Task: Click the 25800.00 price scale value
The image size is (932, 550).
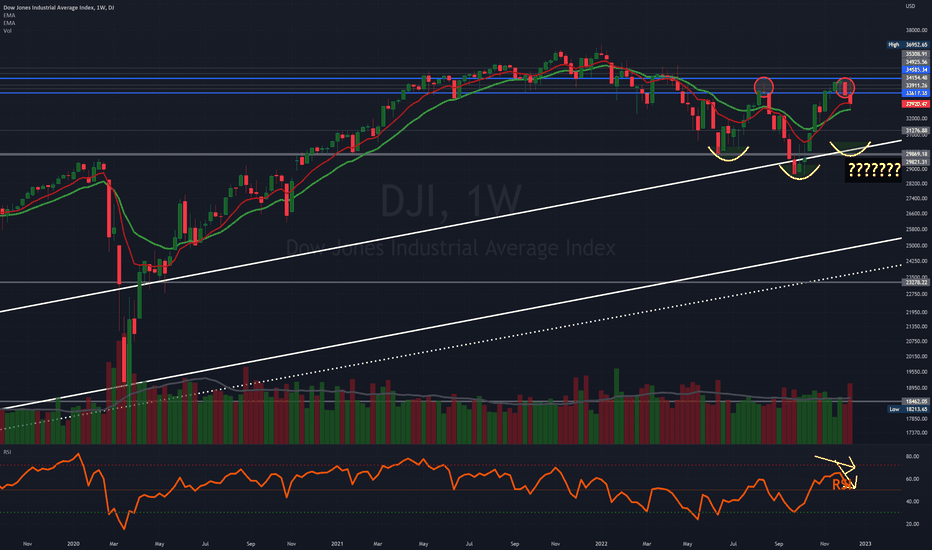Action: coord(917,229)
